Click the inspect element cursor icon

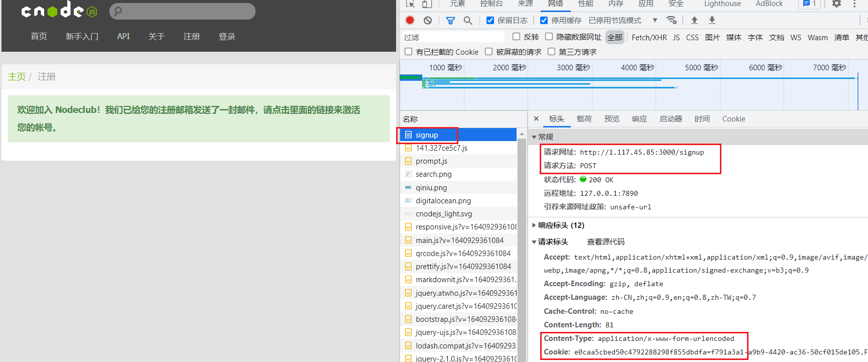coord(410,4)
